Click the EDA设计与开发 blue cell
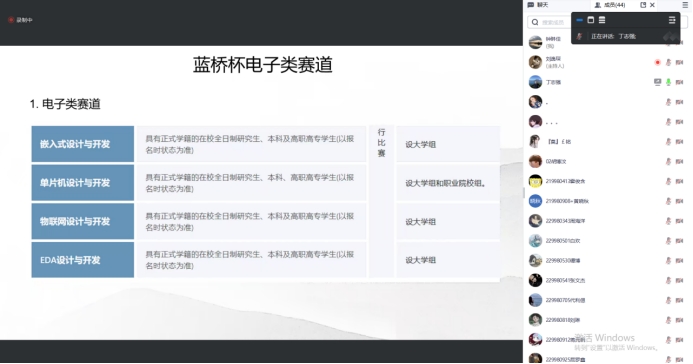 click(x=83, y=260)
